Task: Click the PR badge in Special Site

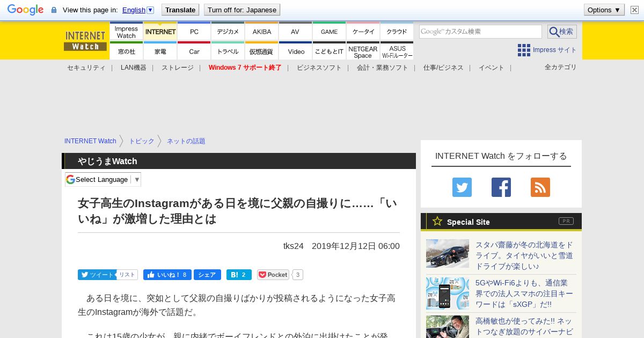Action: pyautogui.click(x=566, y=221)
